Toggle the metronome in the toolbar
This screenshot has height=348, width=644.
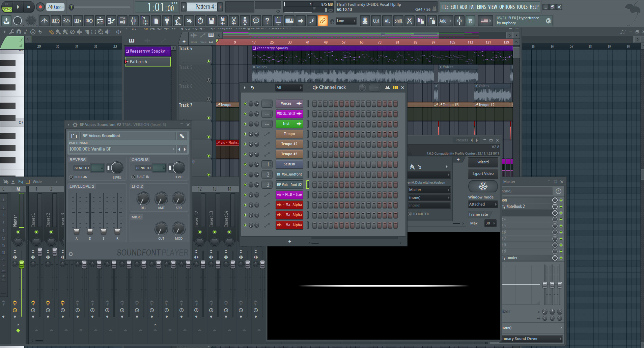pyautogui.click(x=45, y=21)
